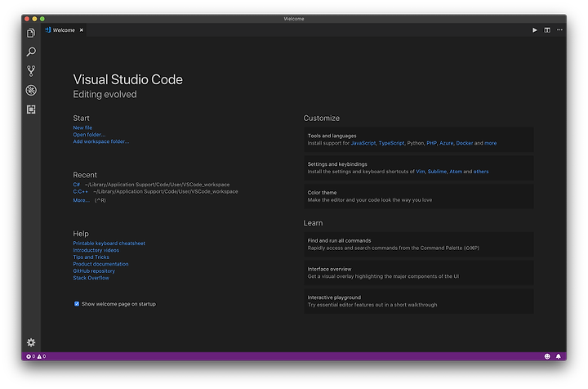Open the Stack Overflow link

pyautogui.click(x=91, y=278)
